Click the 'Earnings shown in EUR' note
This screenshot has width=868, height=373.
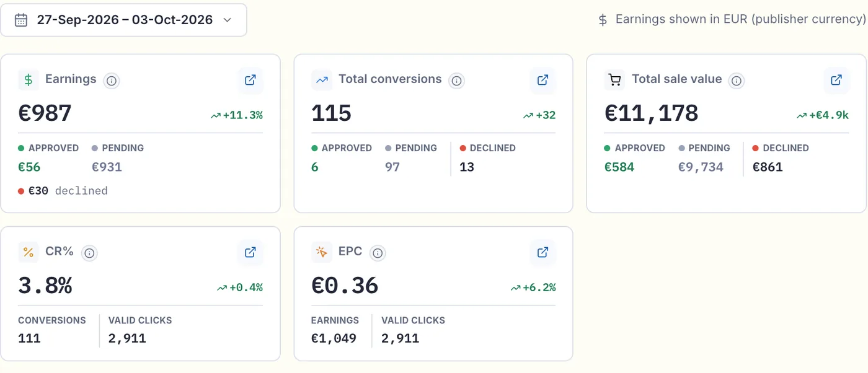pyautogui.click(x=740, y=20)
